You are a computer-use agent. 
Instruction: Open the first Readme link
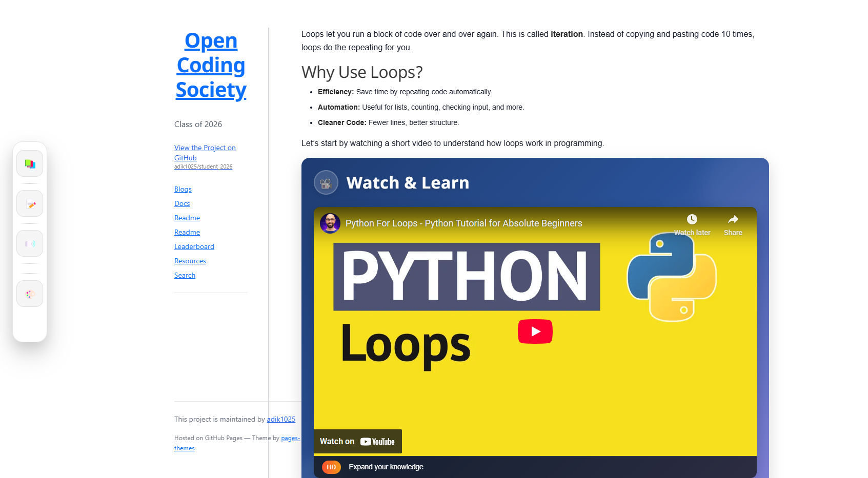187,218
